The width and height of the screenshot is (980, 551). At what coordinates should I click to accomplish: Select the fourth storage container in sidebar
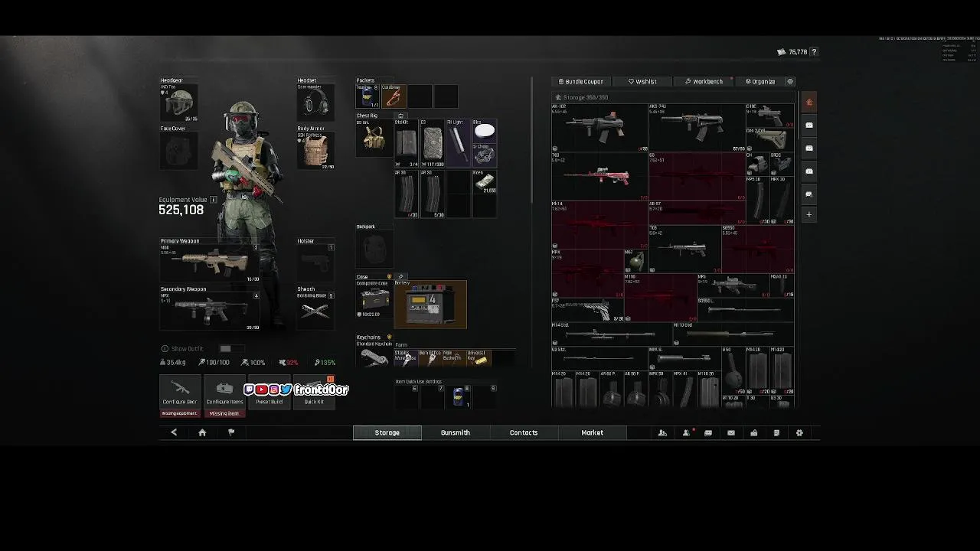[x=809, y=194]
